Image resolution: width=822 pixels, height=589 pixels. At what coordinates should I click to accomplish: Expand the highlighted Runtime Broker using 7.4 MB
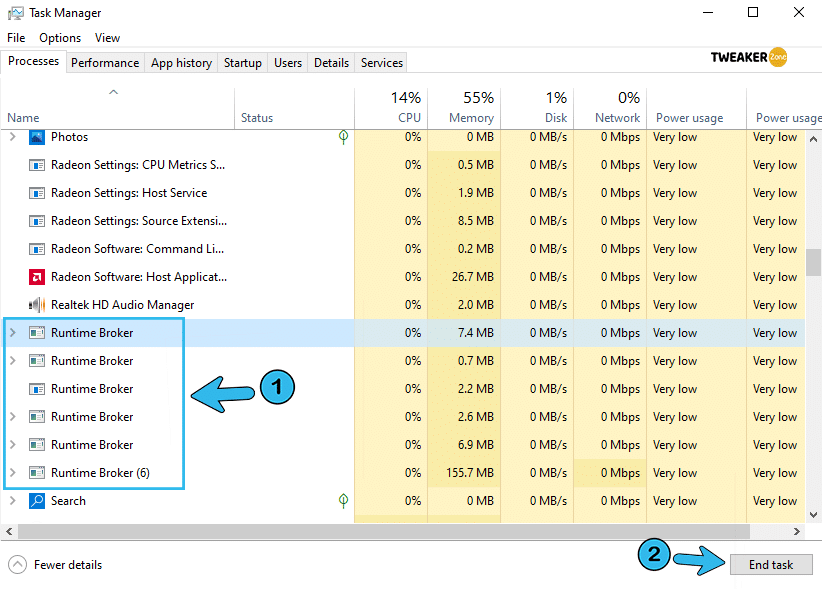(13, 333)
